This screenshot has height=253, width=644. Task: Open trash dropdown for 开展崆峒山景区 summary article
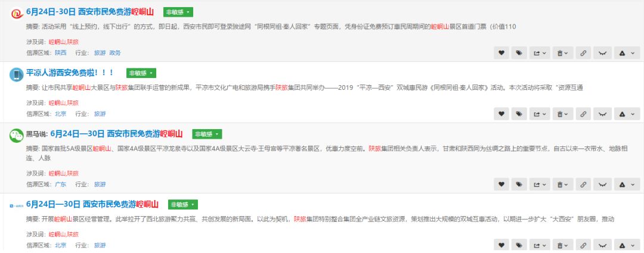click(563, 245)
